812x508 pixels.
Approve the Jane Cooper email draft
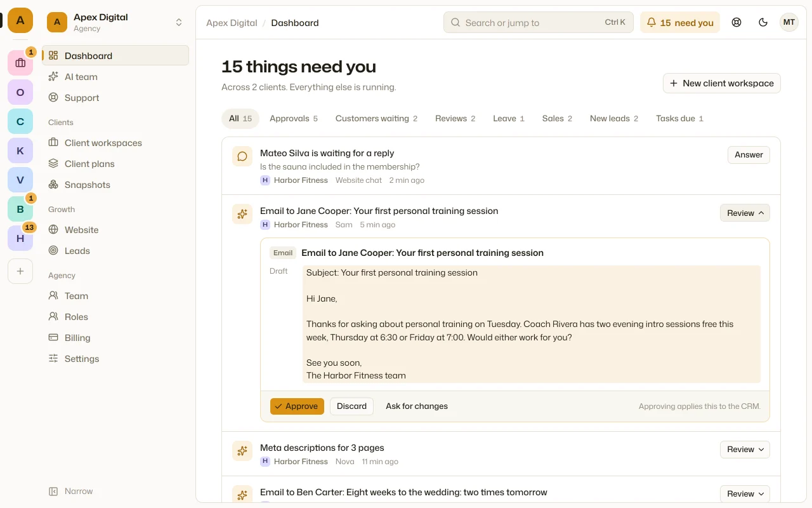[297, 406]
